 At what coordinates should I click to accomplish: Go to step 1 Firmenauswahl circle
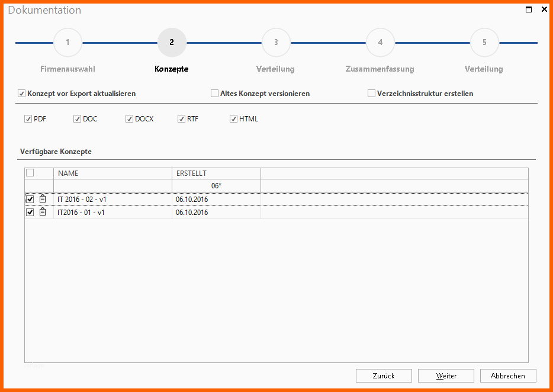tap(67, 43)
